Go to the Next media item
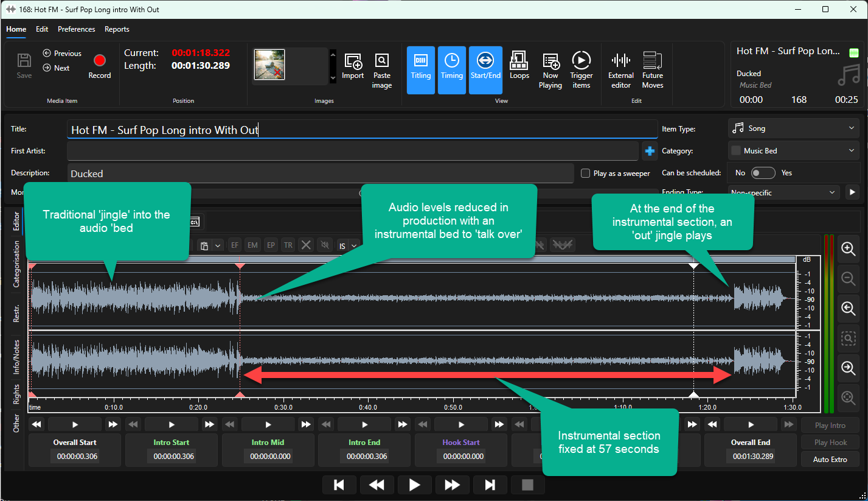 pyautogui.click(x=56, y=68)
